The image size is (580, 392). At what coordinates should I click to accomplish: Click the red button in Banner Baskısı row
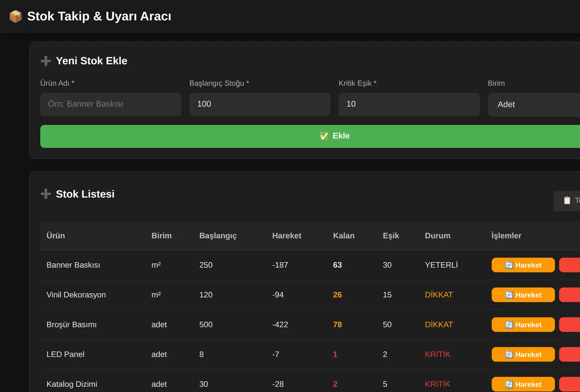click(569, 265)
